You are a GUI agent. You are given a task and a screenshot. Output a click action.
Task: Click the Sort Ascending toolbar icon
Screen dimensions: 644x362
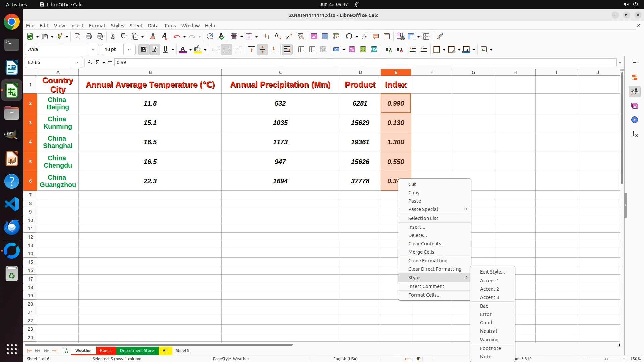coord(278,36)
